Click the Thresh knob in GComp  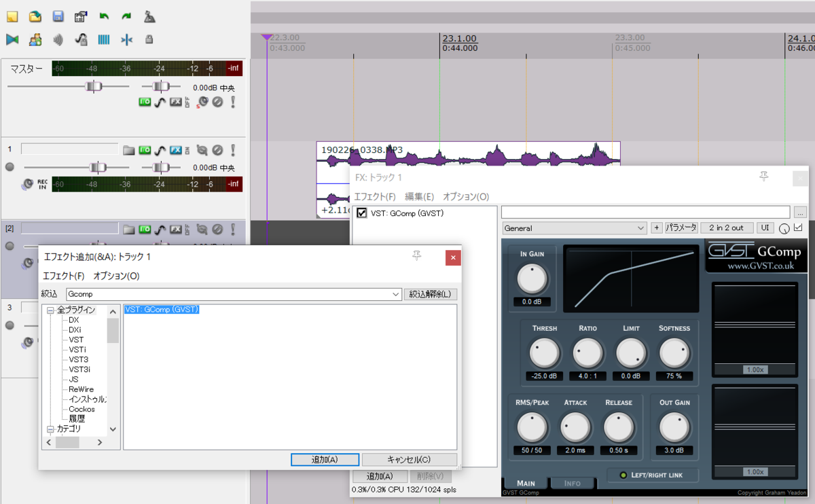pyautogui.click(x=544, y=353)
